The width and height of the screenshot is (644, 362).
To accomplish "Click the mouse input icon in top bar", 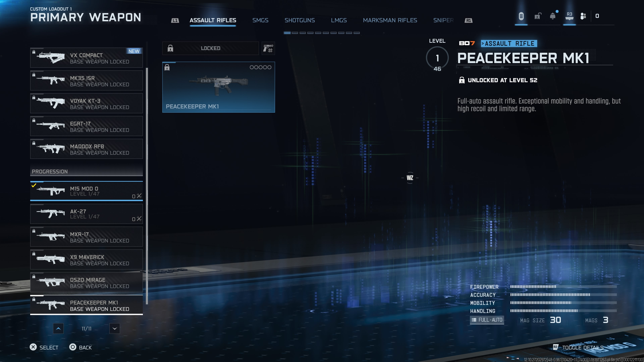I will click(x=521, y=16).
